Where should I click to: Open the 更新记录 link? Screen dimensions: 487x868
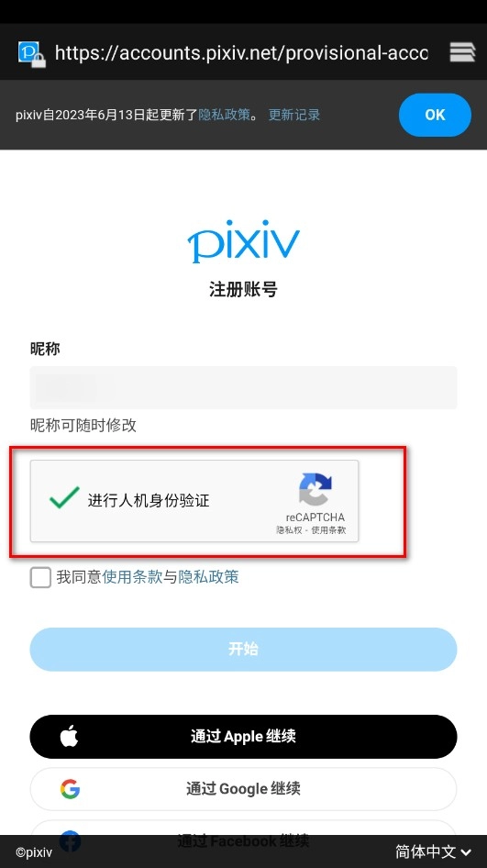tap(294, 115)
